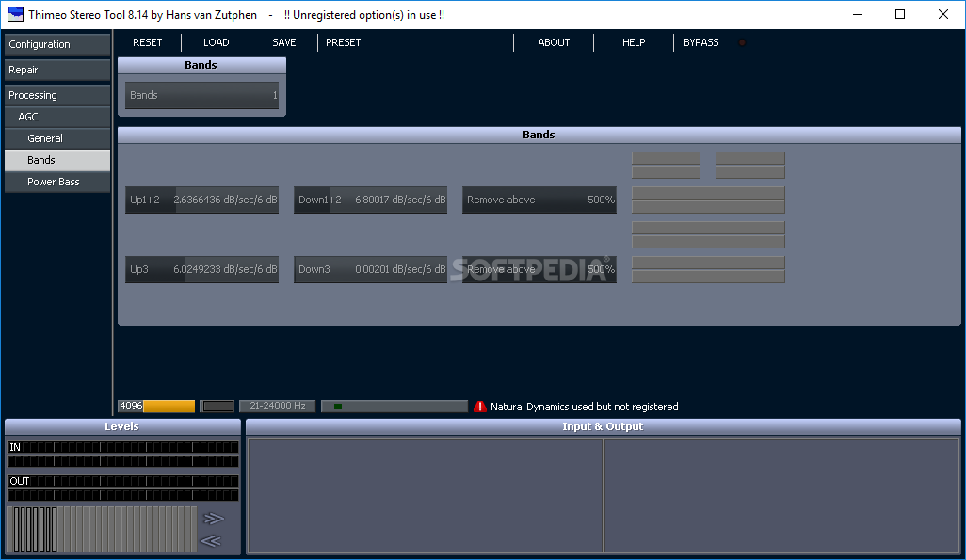Click the Levels panel header
The height and width of the screenshot is (560, 966).
(122, 426)
